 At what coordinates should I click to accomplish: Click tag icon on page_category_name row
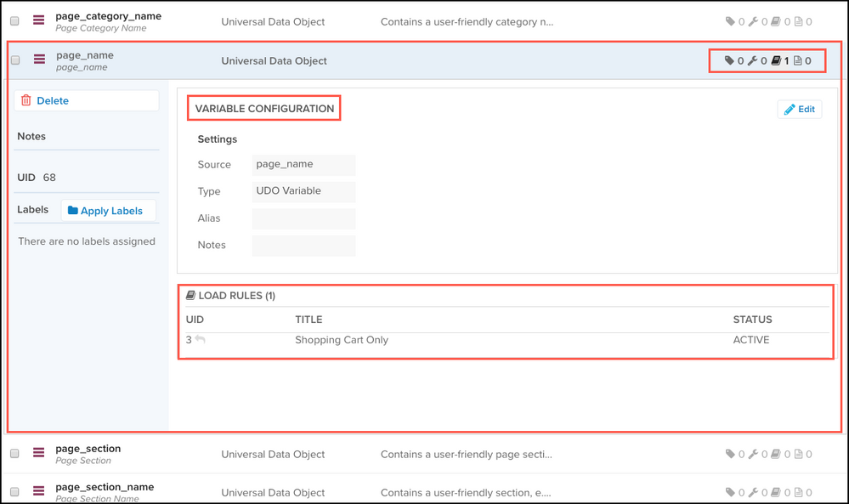tap(729, 22)
